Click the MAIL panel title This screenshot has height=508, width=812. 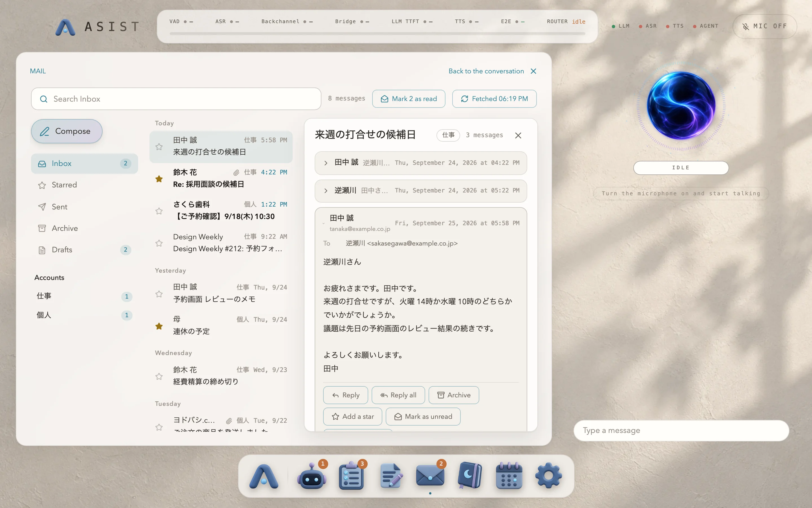pos(38,71)
